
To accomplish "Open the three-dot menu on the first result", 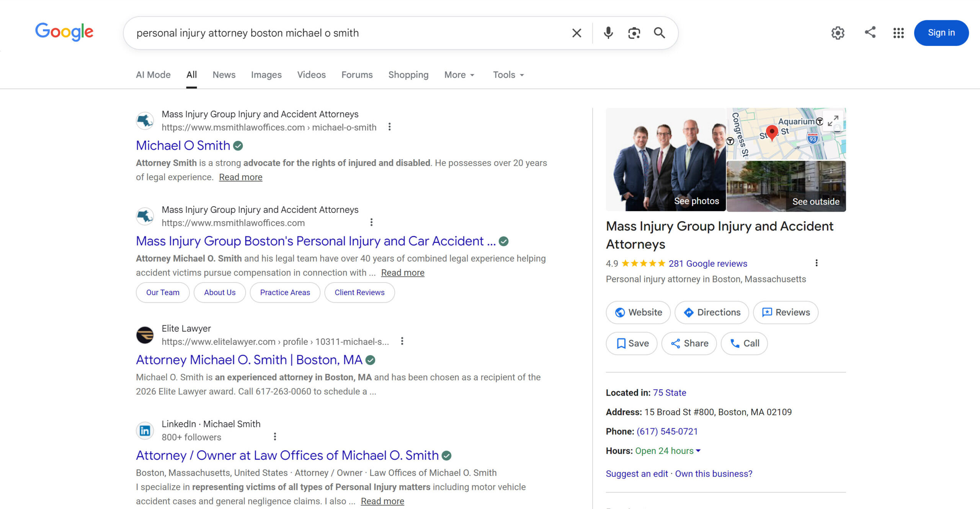I will click(x=389, y=127).
